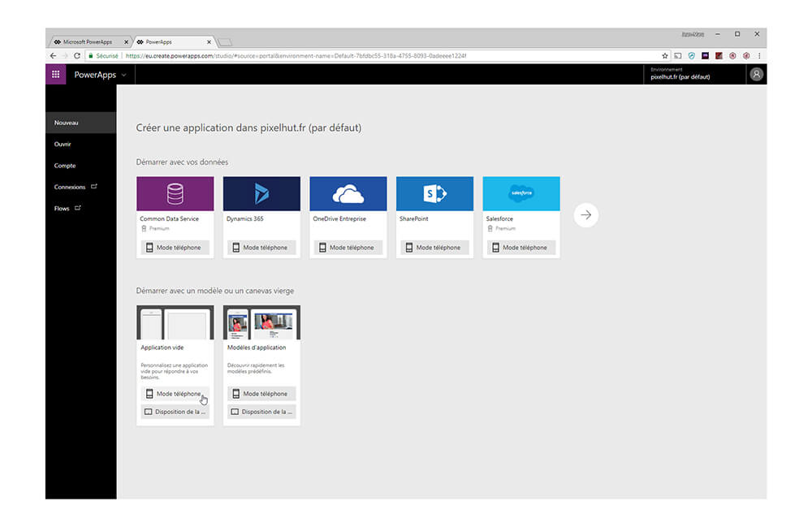Choose the Dynamics 365 logo tile
This screenshot has width=812, height=527.
coord(261,193)
